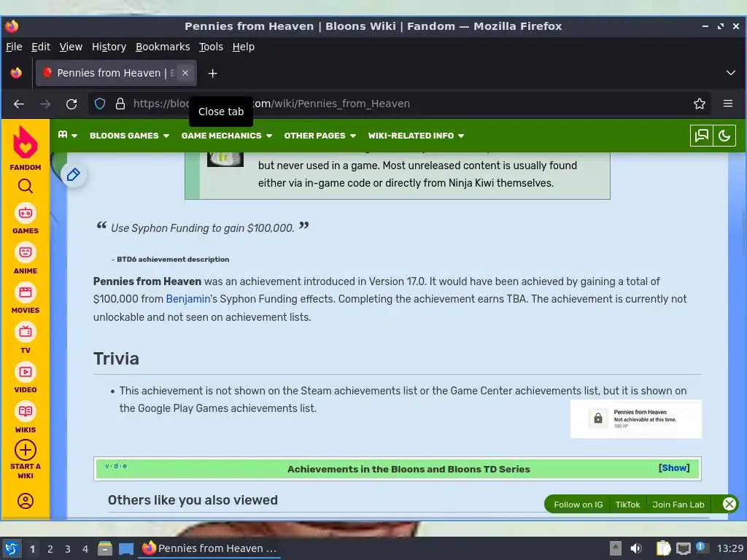Expand the Wiki-Related Info dropdown
The height and width of the screenshot is (560, 747).
tap(416, 136)
